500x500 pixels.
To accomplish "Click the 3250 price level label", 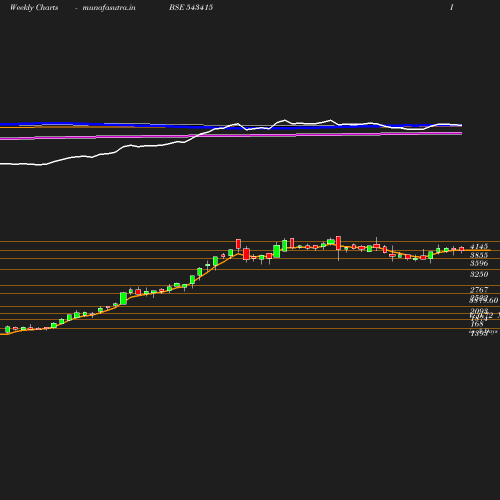I will (x=479, y=274).
